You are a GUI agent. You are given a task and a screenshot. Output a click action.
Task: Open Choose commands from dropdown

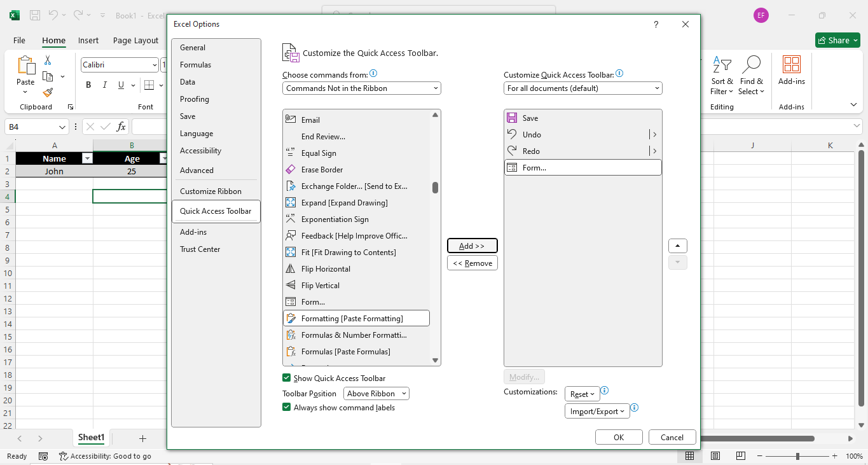(361, 88)
